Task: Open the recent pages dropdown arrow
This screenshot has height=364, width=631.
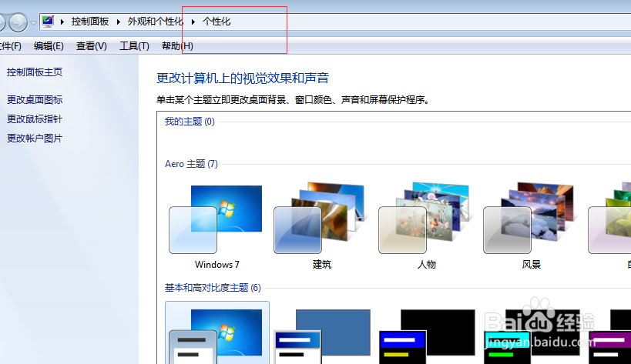Action: coord(34,23)
